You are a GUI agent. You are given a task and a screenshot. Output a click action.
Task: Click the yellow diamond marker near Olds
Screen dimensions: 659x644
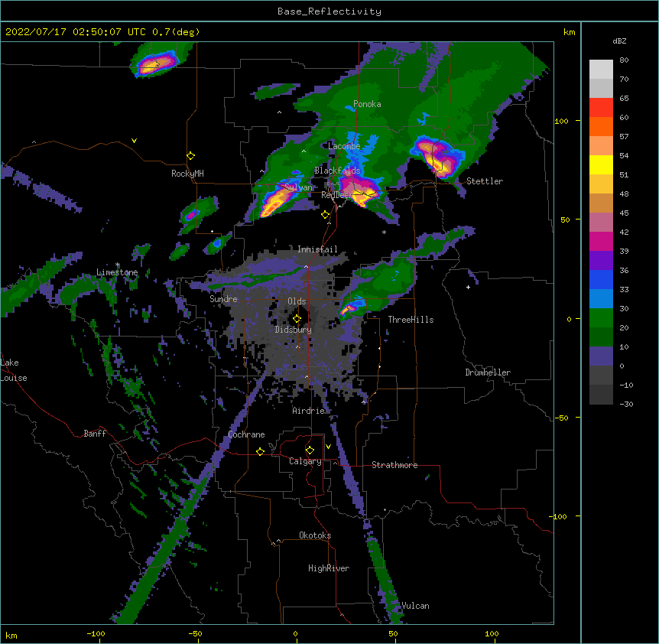pyautogui.click(x=297, y=318)
